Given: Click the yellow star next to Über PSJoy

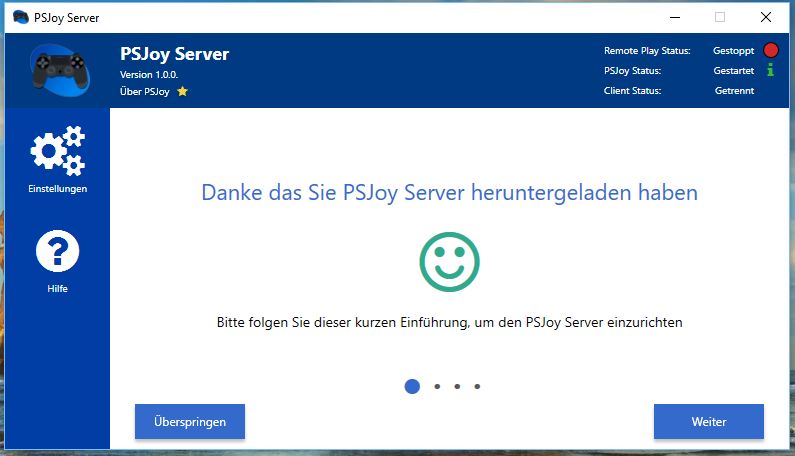Looking at the screenshot, I should [183, 91].
